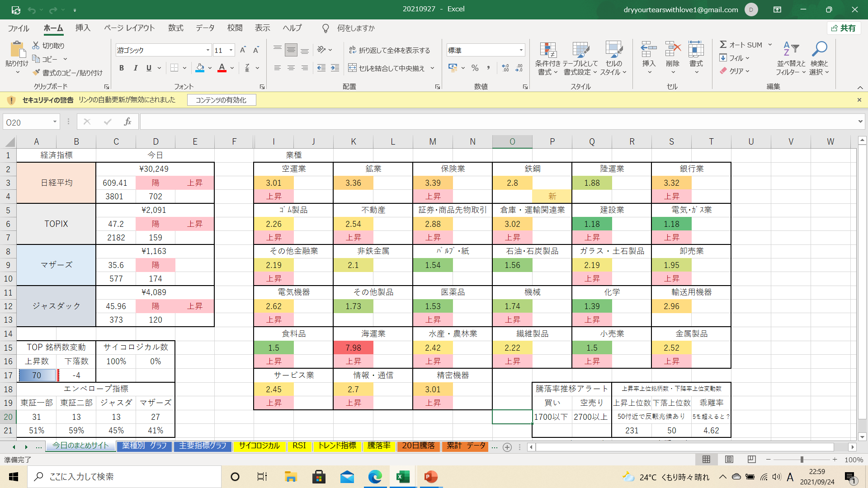Screen dimensions: 868x488
Task: Click the Sort and Filter icon
Action: 791,48
